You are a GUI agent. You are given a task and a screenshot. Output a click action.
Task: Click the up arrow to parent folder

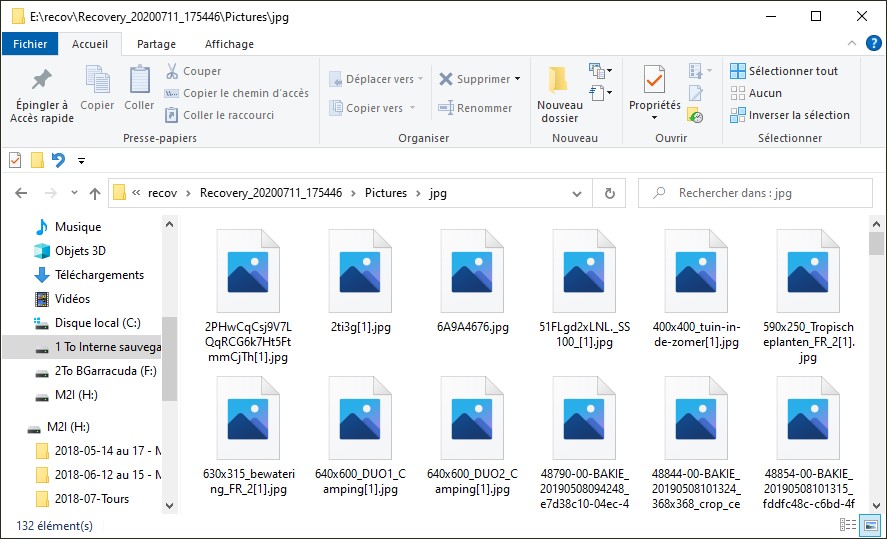click(x=95, y=193)
